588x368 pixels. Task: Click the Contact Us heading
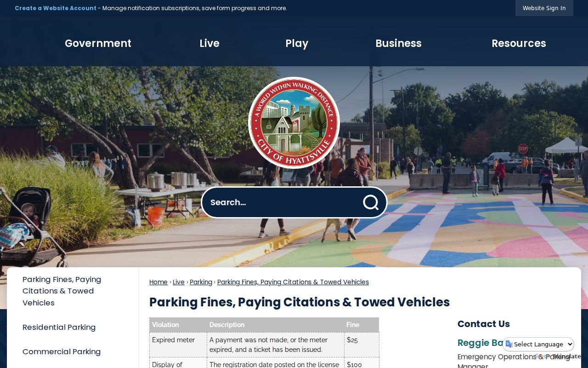[x=484, y=324]
